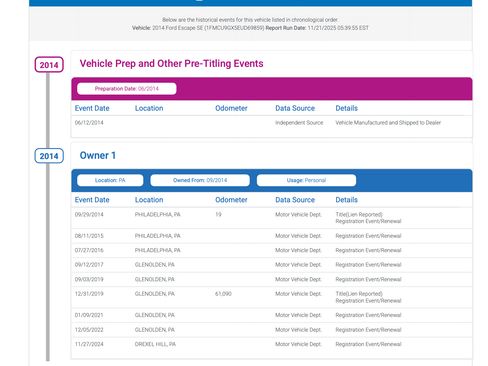The image size is (488, 366).
Task: Click the Owner 1 section heading
Action: (x=98, y=155)
